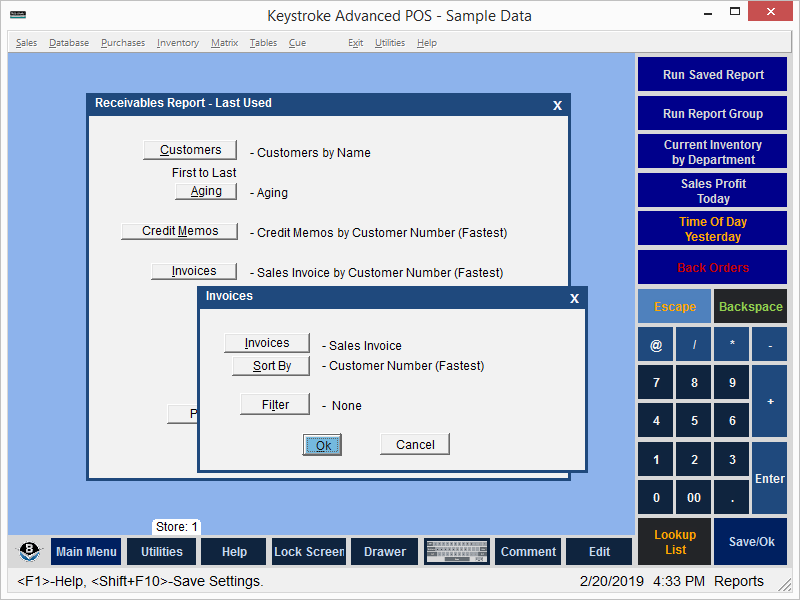
Task: Tap keypad number 1
Action: click(656, 459)
